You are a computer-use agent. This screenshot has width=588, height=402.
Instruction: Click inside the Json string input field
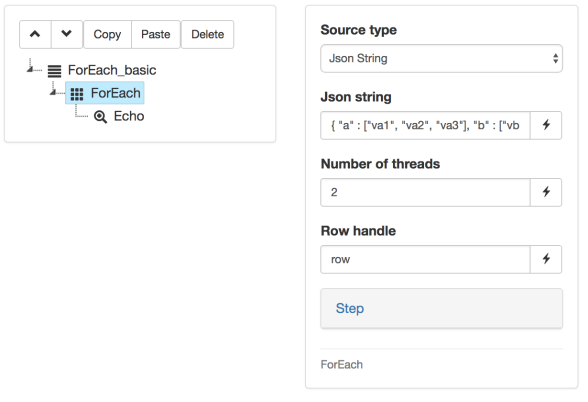pyautogui.click(x=425, y=125)
